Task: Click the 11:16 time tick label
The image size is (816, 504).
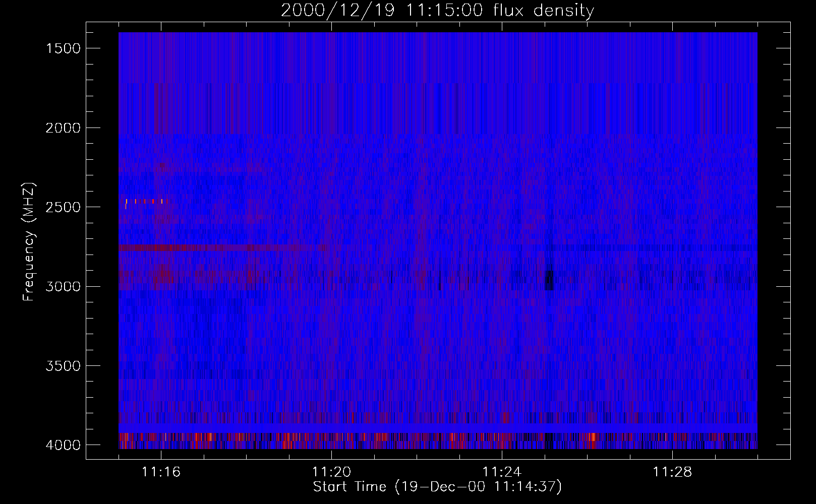Action: 161,472
